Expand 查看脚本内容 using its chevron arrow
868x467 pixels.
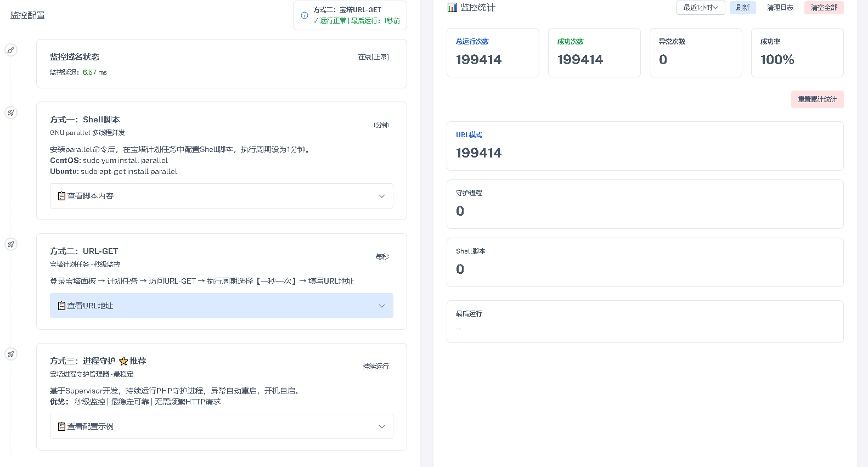pyautogui.click(x=382, y=196)
